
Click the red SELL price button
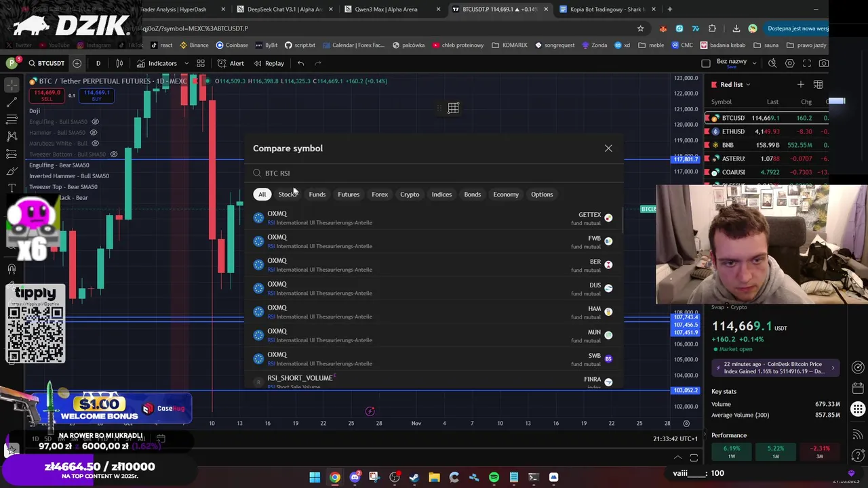47,96
